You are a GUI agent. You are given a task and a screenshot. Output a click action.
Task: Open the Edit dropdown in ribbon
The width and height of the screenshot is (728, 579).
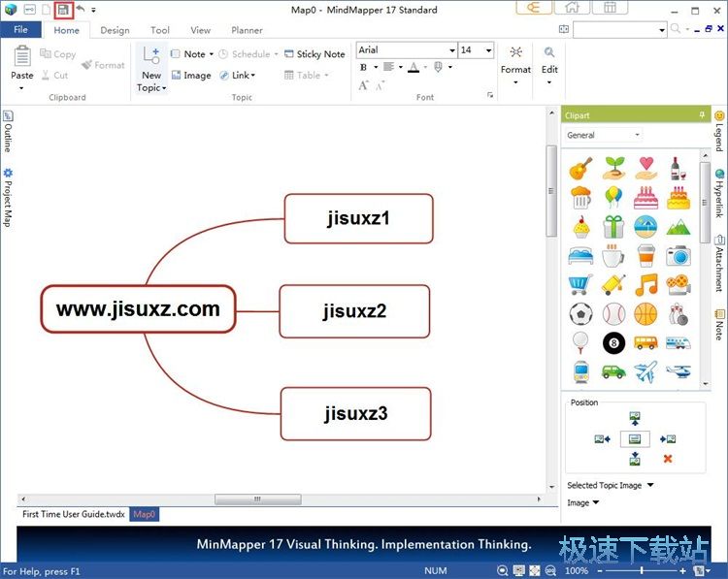tap(549, 65)
